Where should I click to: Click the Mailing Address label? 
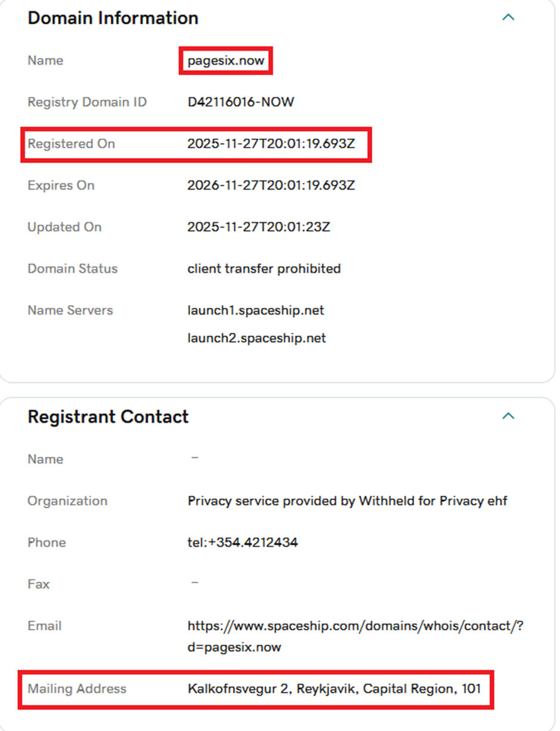pos(77,689)
